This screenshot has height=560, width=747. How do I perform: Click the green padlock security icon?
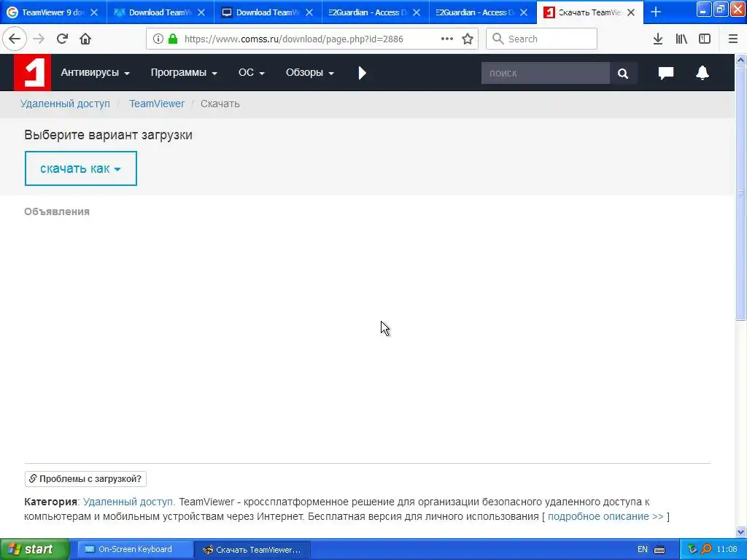(173, 39)
